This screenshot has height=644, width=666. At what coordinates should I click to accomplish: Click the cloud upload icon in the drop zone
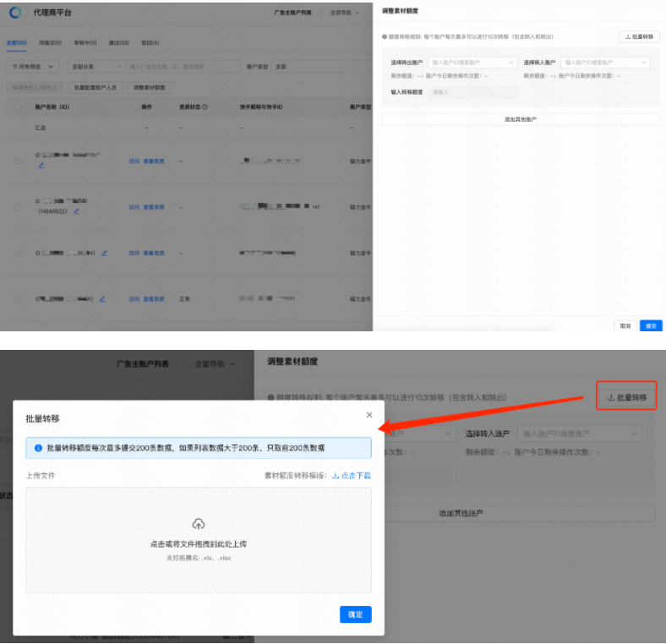point(199,524)
